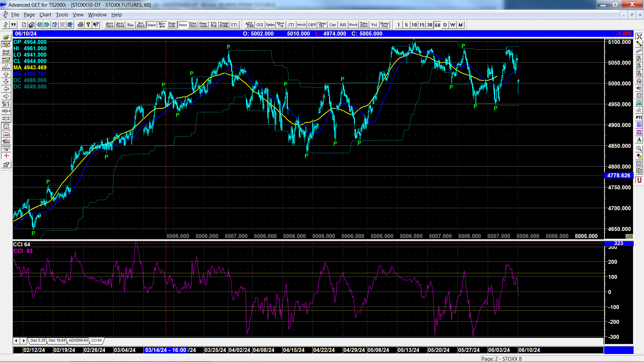
Task: Select the yellow pencil draw tool
Action: (x=639, y=44)
